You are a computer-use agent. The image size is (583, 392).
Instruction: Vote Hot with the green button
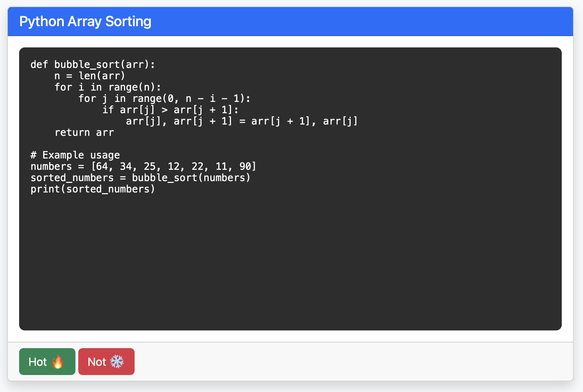(x=47, y=362)
